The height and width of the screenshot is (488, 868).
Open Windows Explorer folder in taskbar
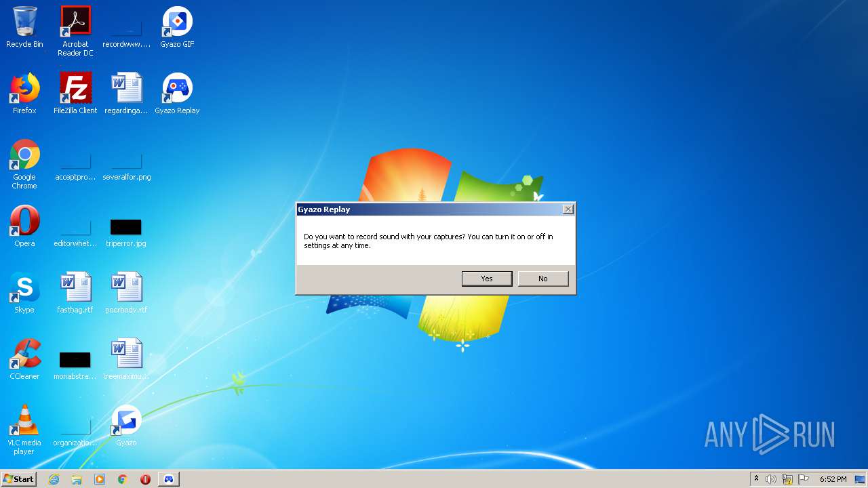tap(77, 479)
